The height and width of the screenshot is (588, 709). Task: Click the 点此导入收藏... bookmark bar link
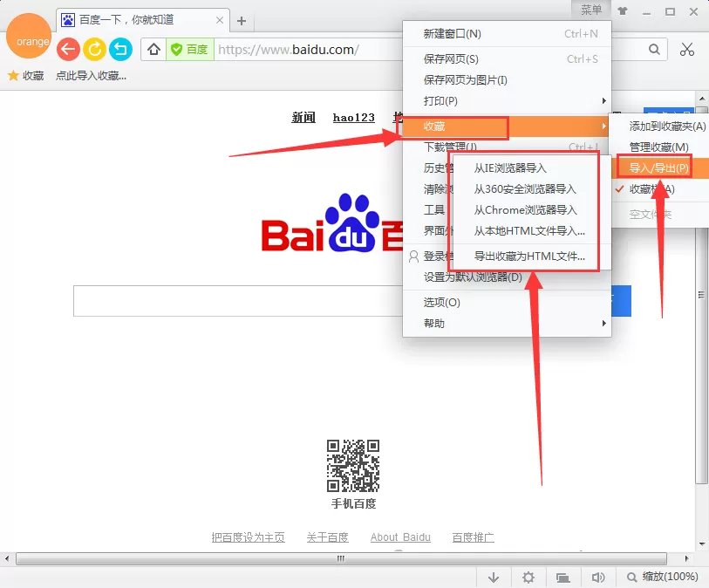tap(91, 76)
